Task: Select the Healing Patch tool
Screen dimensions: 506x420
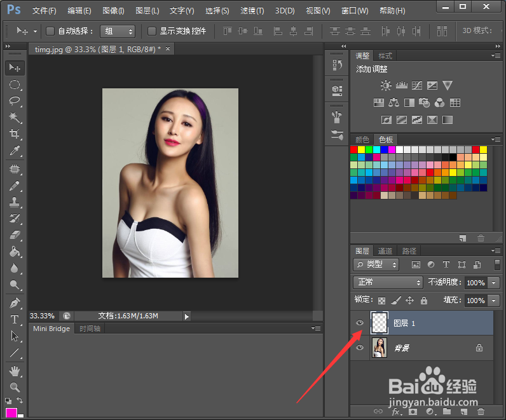Action: point(15,169)
